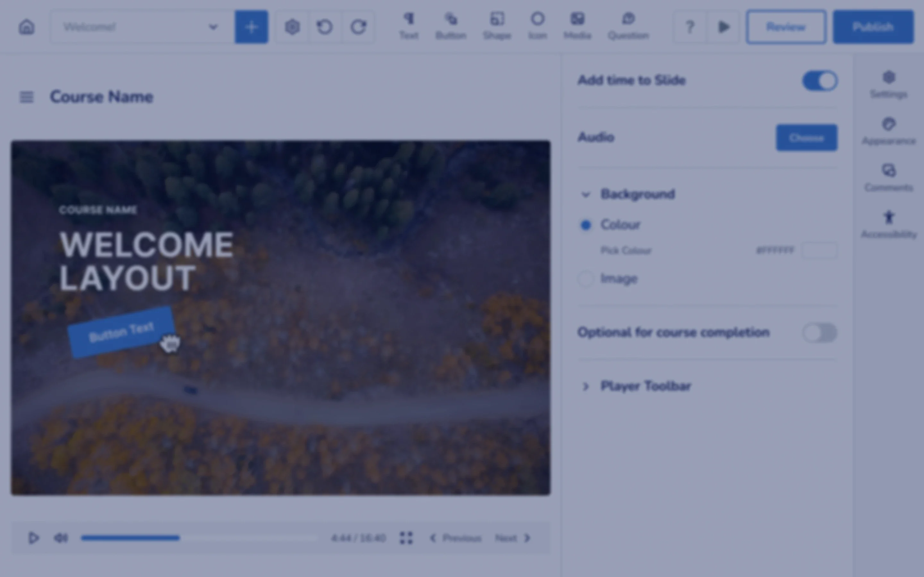Open the Welcome! slide dropdown
The height and width of the screenshot is (577, 924).
point(213,27)
